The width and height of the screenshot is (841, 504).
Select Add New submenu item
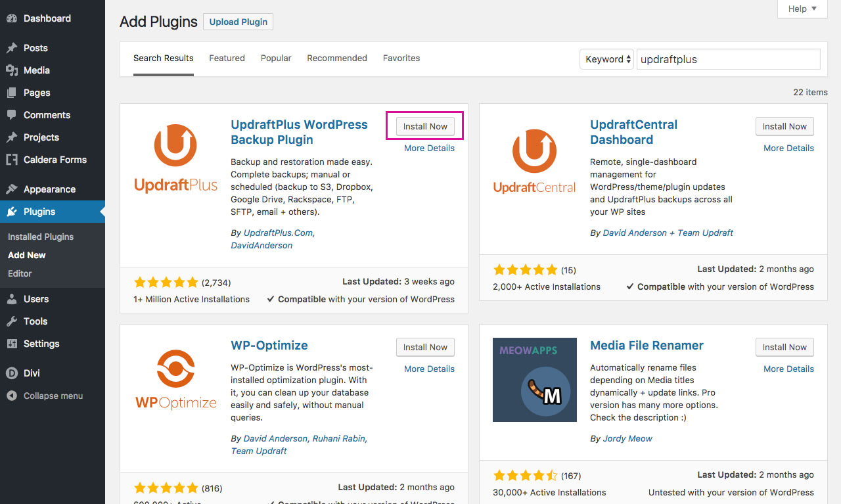[x=27, y=255]
